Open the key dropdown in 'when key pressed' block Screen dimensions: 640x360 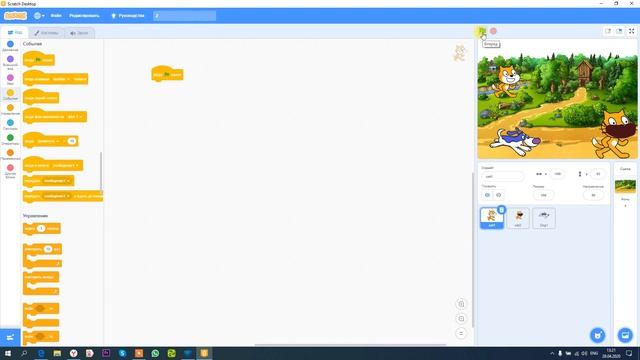click(x=61, y=79)
